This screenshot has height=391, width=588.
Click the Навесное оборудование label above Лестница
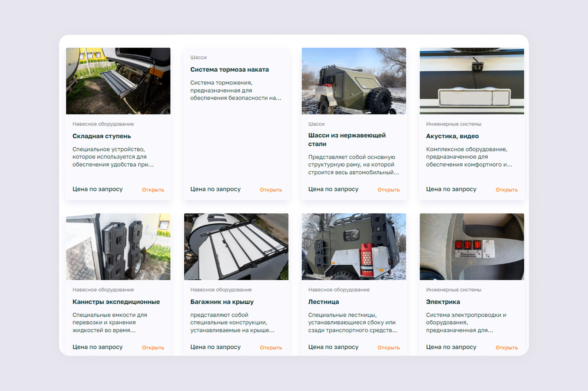click(339, 290)
